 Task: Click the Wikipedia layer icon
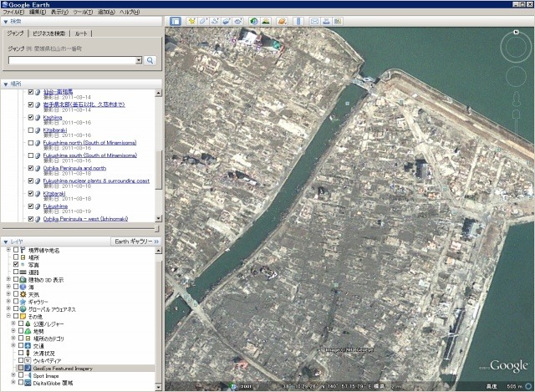[28, 360]
